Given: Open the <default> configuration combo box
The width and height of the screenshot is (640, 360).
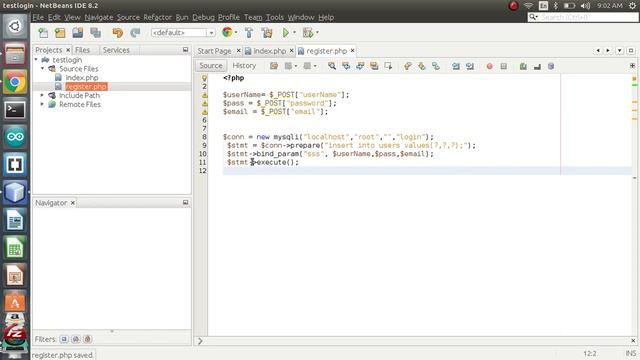Looking at the screenshot, I should tap(183, 33).
